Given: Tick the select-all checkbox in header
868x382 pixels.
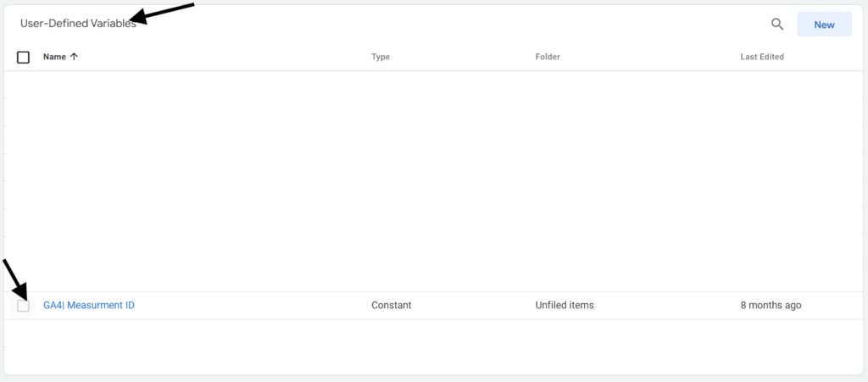Looking at the screenshot, I should click(x=23, y=57).
